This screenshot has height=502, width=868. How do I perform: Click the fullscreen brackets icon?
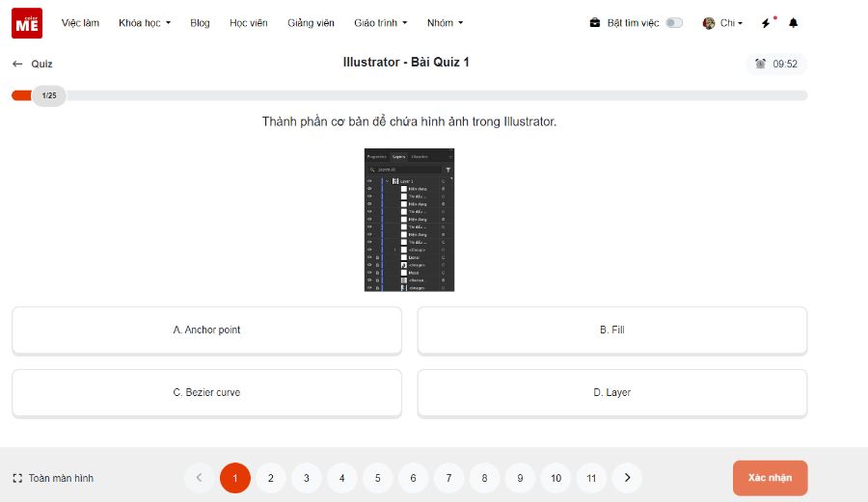(x=17, y=478)
